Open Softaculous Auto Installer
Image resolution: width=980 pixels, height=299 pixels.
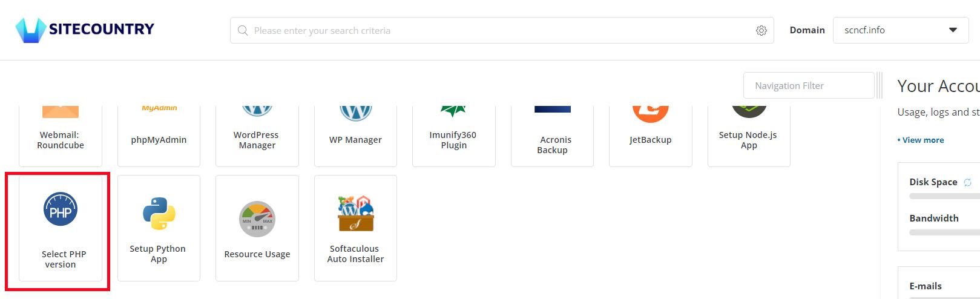pyautogui.click(x=355, y=228)
